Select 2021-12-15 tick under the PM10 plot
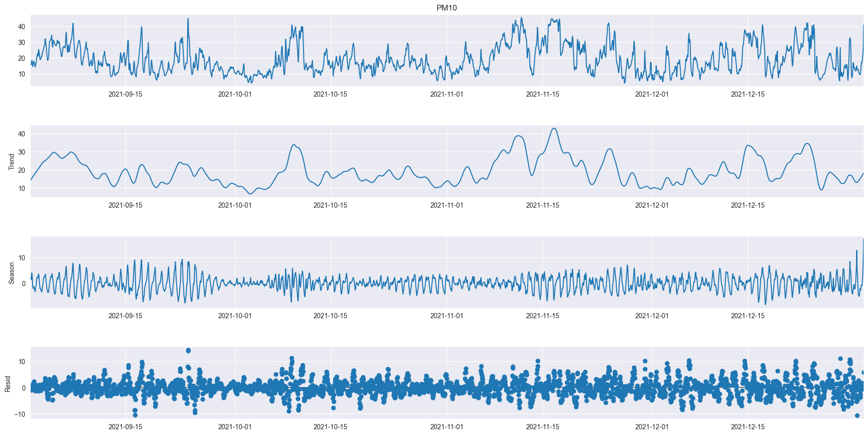The image size is (868, 435). (x=748, y=94)
